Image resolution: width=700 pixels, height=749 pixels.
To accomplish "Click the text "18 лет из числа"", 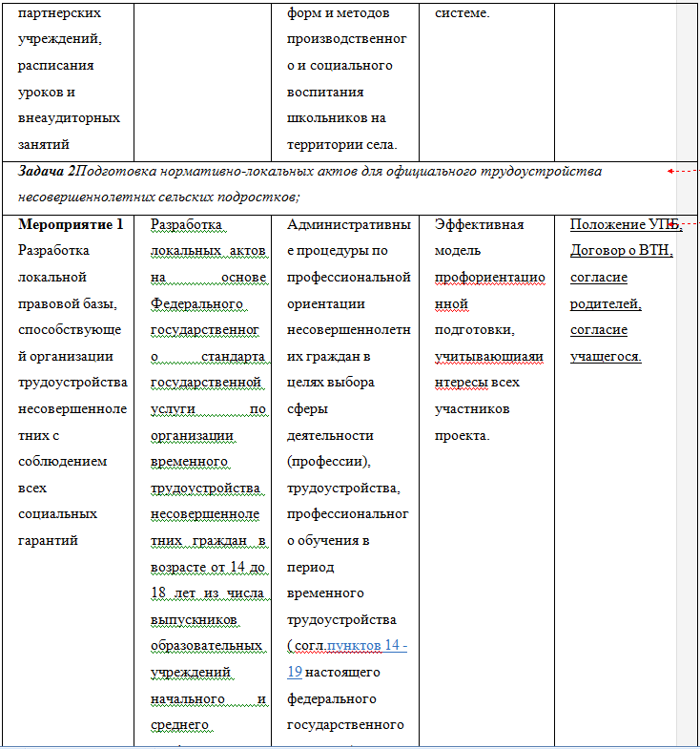I will (x=208, y=593).
